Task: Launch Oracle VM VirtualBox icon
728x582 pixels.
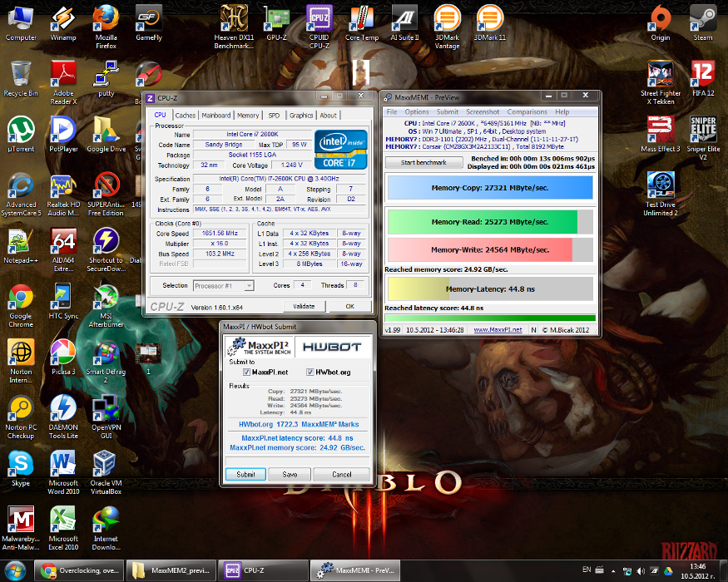Action: coord(106,472)
